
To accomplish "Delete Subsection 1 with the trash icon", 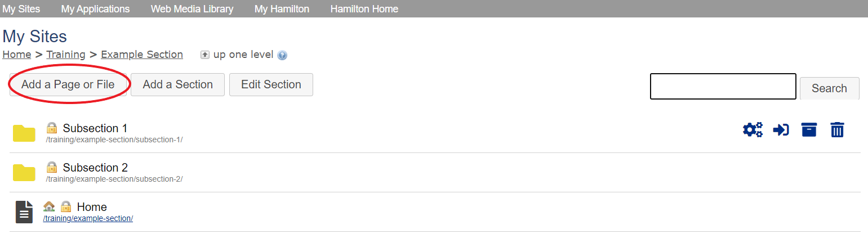I will (x=838, y=130).
